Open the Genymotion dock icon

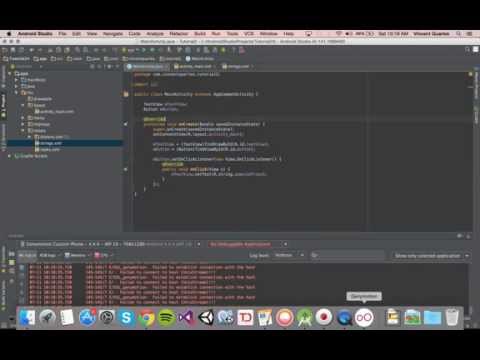pyautogui.click(x=364, y=317)
